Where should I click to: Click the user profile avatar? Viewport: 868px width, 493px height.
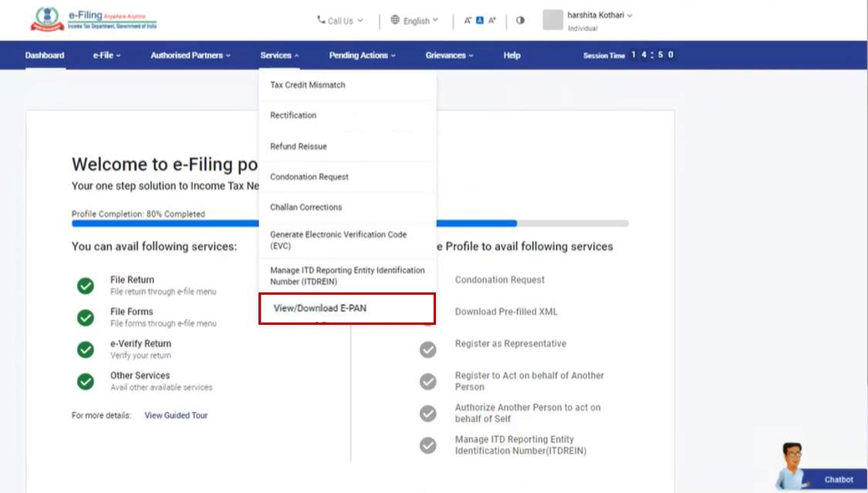(552, 20)
